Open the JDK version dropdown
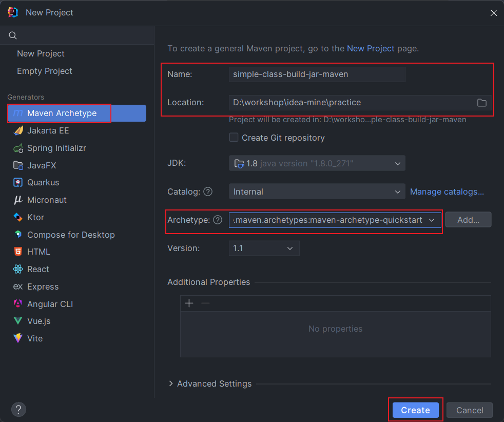Viewport: 504px width, 422px height. click(317, 163)
